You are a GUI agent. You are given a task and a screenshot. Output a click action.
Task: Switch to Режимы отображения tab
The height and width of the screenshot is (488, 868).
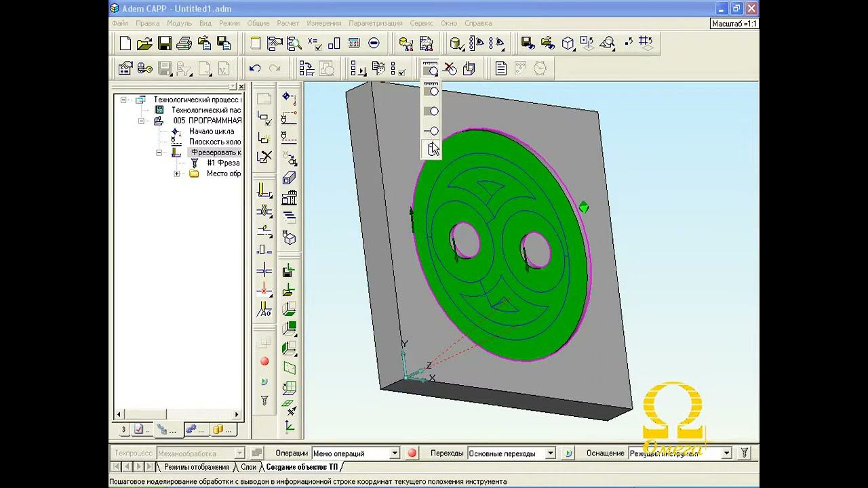coord(196,467)
